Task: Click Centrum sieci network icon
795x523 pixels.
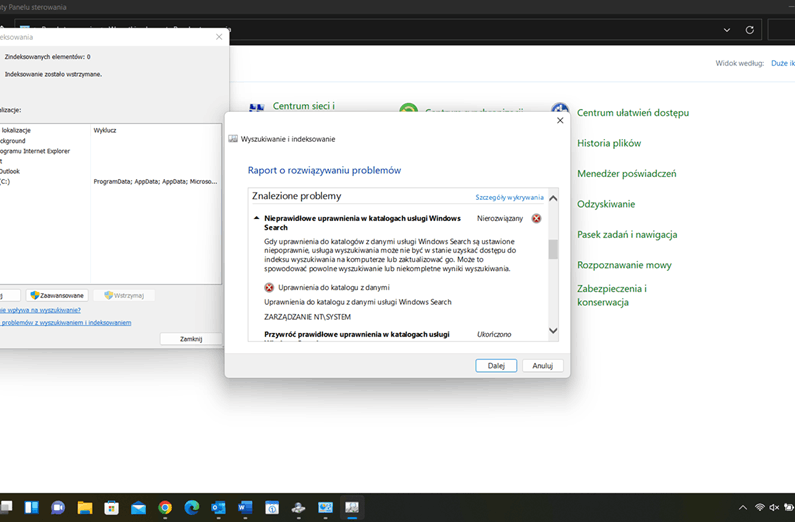Action: 257,108
